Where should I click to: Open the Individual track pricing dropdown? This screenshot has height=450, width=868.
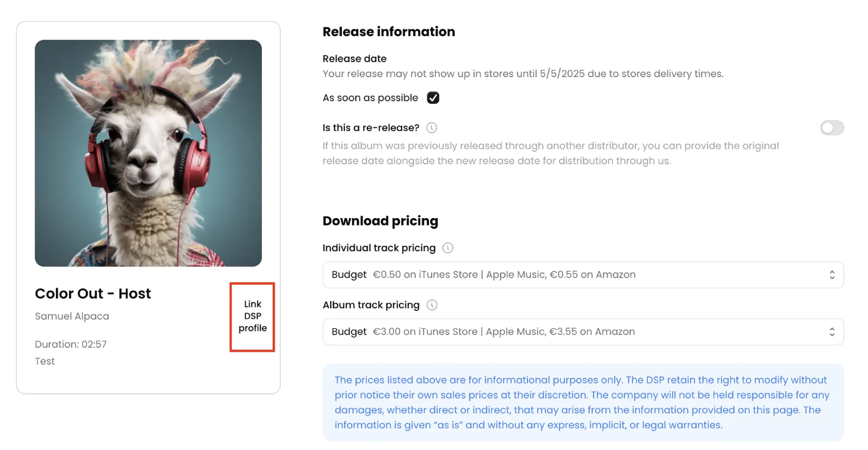click(x=583, y=275)
